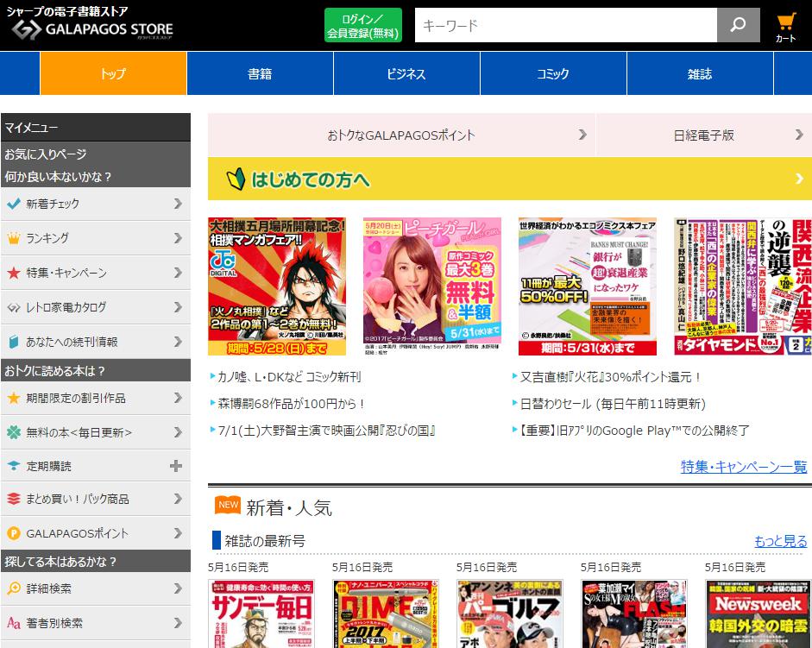Switch to the 書籍 tab
This screenshot has height=648, width=812.
point(260,73)
